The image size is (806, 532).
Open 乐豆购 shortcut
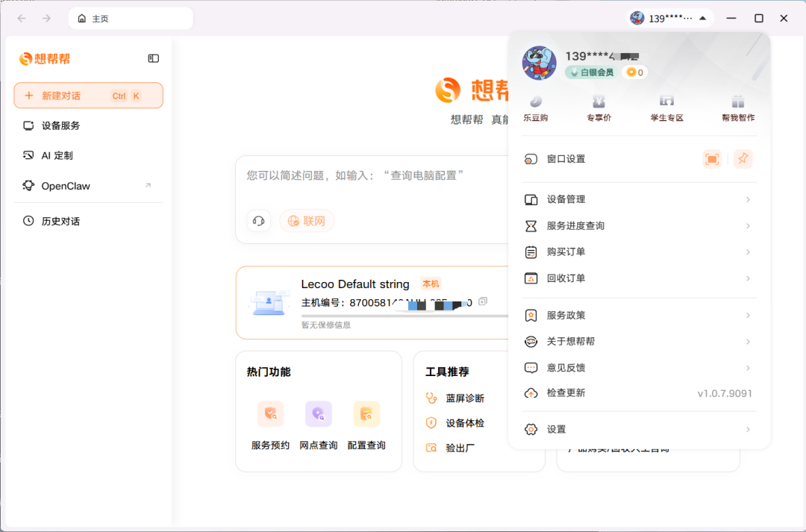click(536, 108)
